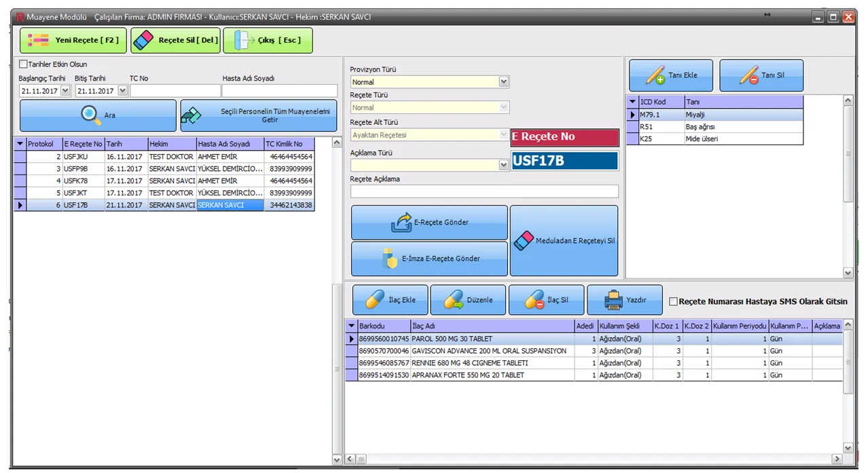Click the magnifier icon on Ara button
This screenshot has width=868, height=473.
(x=90, y=115)
